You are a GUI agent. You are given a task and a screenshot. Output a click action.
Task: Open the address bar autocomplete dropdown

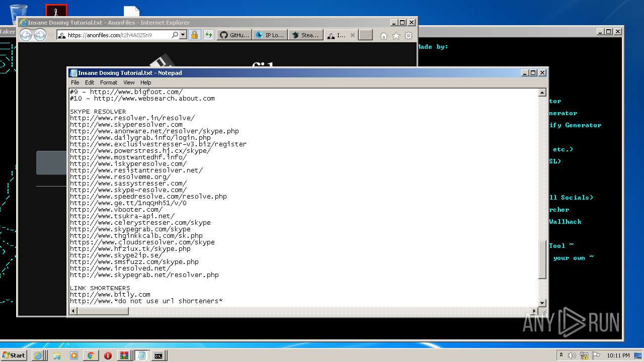click(183, 35)
